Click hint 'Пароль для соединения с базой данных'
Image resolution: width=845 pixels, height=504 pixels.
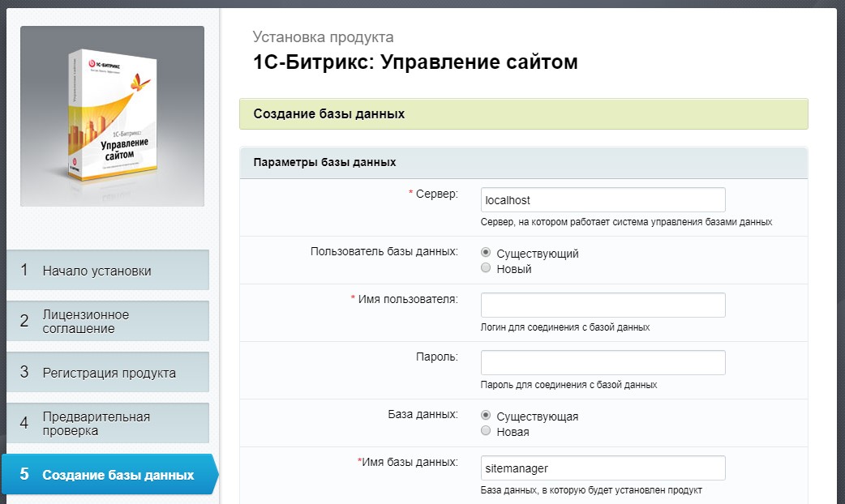tap(568, 385)
